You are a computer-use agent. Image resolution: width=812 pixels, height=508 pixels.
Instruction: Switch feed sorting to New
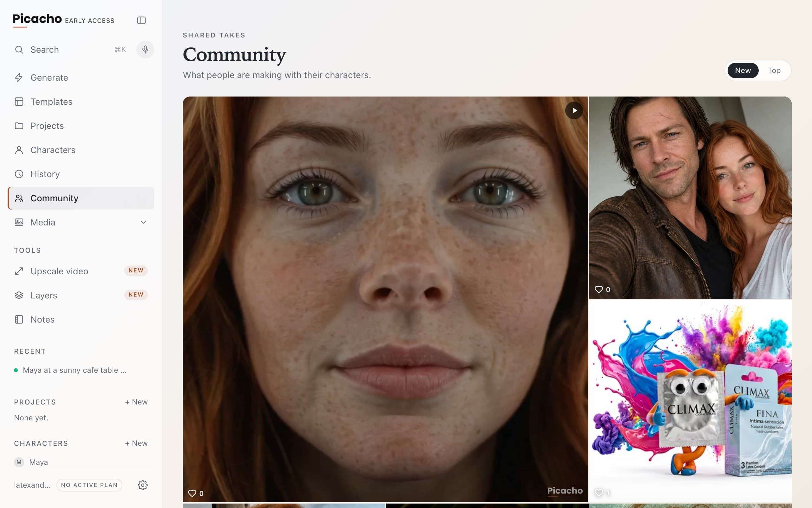743,70
